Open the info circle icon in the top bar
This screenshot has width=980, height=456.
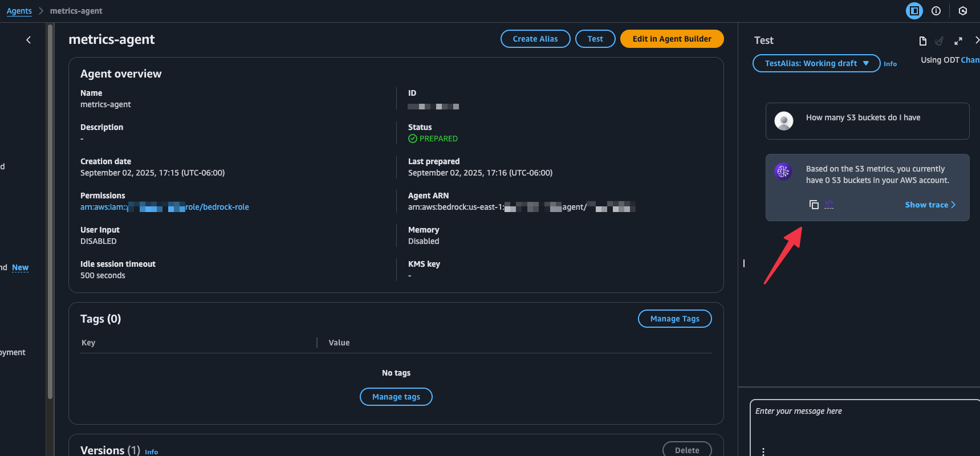coord(936,11)
